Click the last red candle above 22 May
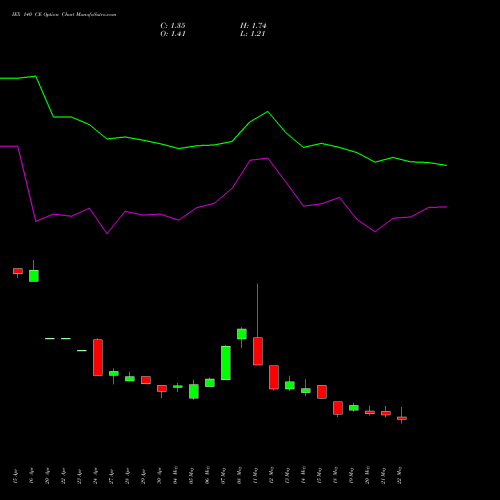Viewport: 500px width, 500px height. tap(402, 418)
